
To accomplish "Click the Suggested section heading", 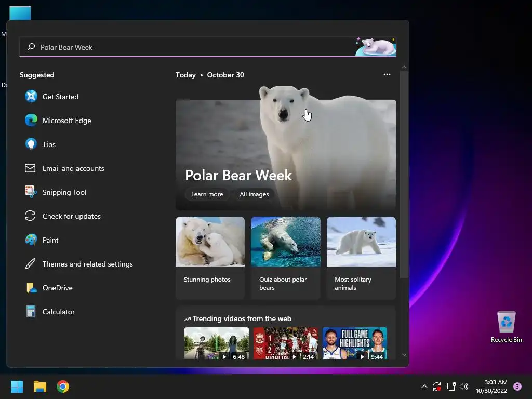I will tap(37, 75).
